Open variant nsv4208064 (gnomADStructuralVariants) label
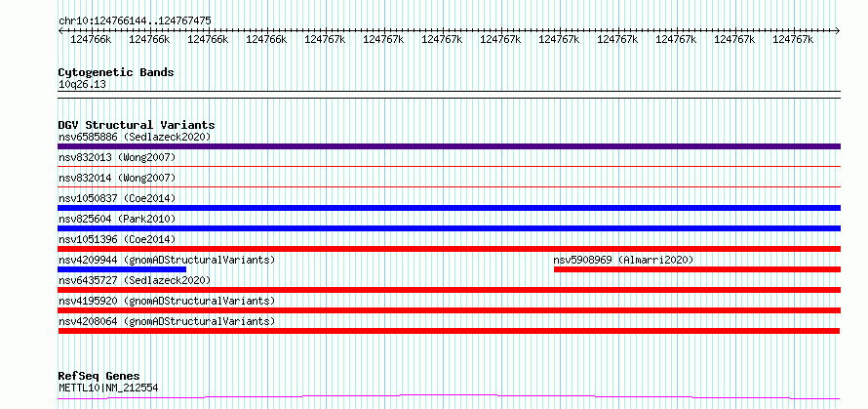The height and width of the screenshot is (409, 868). [167, 321]
